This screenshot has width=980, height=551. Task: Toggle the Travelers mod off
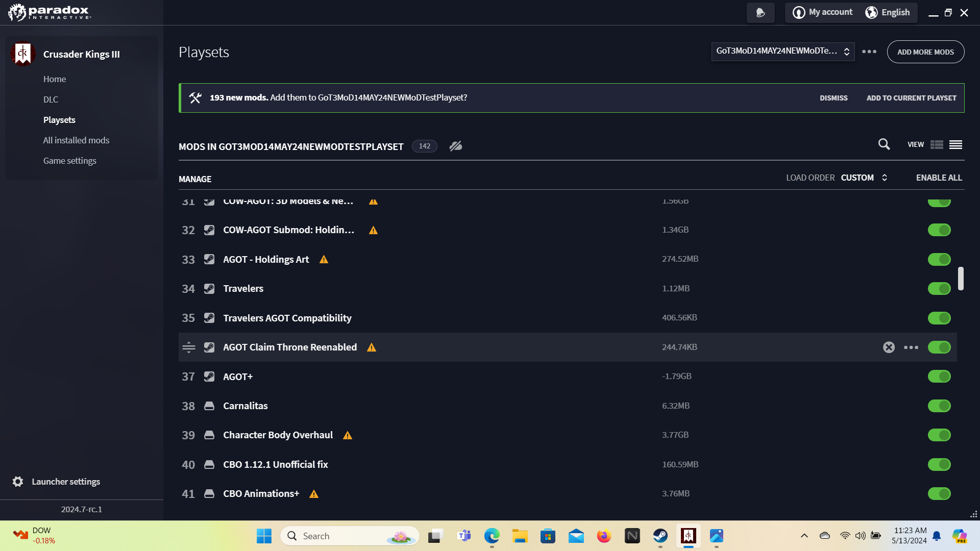coord(939,289)
